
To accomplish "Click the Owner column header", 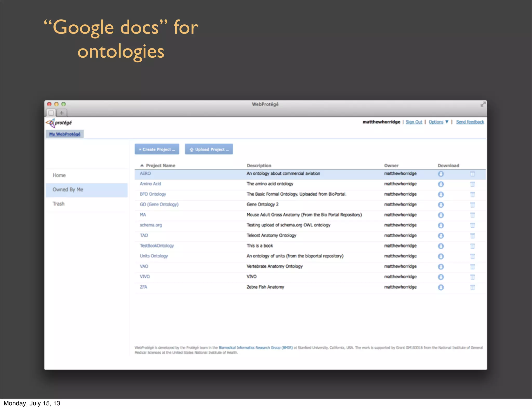I will point(391,166).
